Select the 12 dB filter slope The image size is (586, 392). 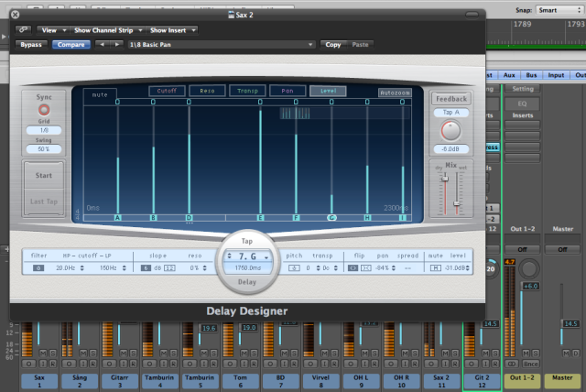click(169, 268)
